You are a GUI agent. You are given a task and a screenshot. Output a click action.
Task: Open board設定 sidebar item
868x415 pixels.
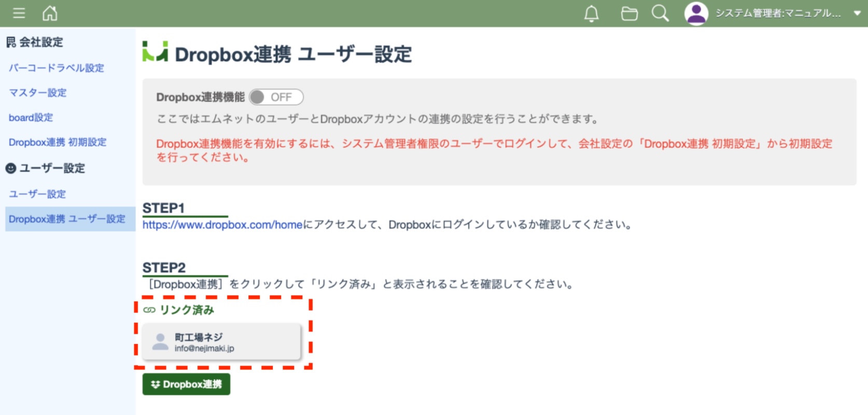(31, 118)
